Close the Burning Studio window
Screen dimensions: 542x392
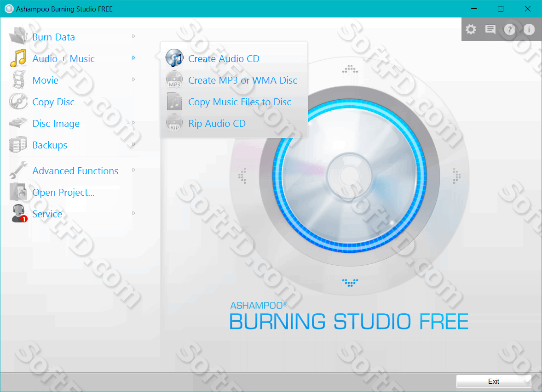pos(527,9)
